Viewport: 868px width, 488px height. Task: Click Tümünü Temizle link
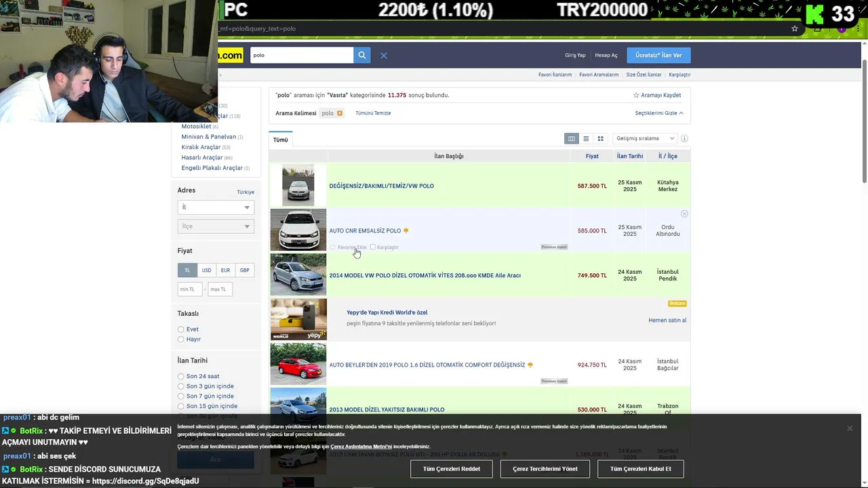click(x=373, y=113)
